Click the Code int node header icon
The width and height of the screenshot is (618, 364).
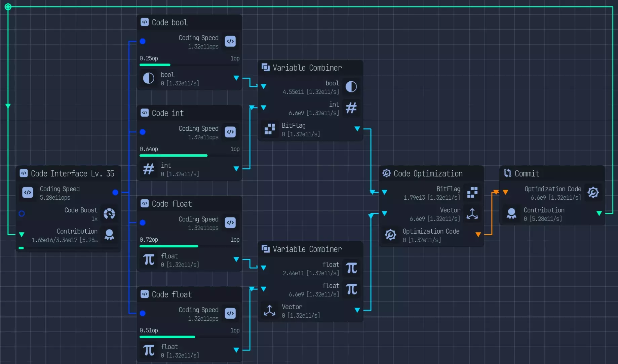click(x=145, y=113)
